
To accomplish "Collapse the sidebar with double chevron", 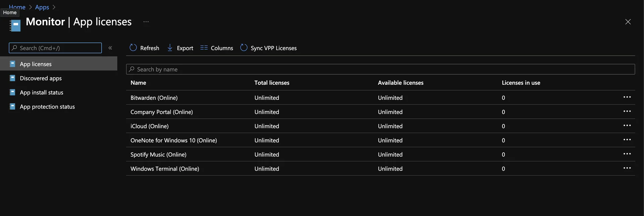I will (110, 48).
